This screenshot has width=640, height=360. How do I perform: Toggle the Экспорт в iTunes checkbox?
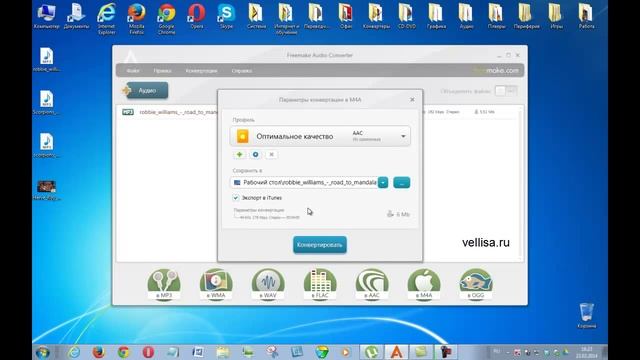coord(236,198)
